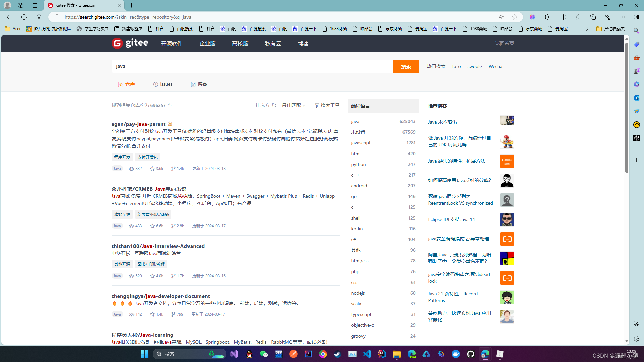Open the 最佳匹配 sort dropdown
This screenshot has width=644, height=362.
click(x=293, y=105)
